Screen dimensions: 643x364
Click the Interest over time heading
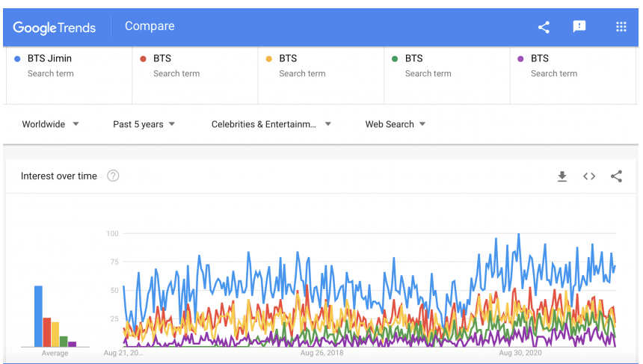[x=59, y=176]
